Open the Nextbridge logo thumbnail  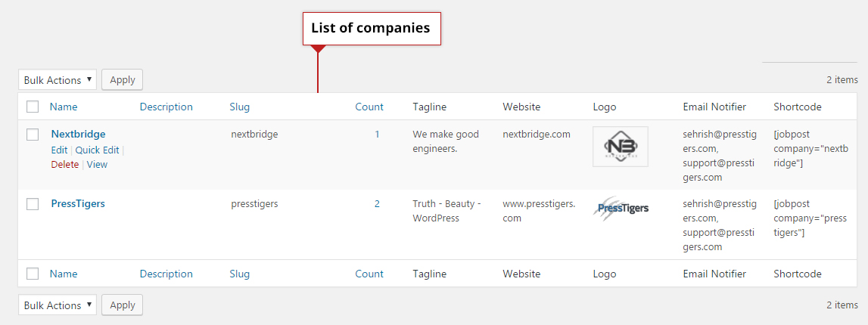[x=621, y=147]
